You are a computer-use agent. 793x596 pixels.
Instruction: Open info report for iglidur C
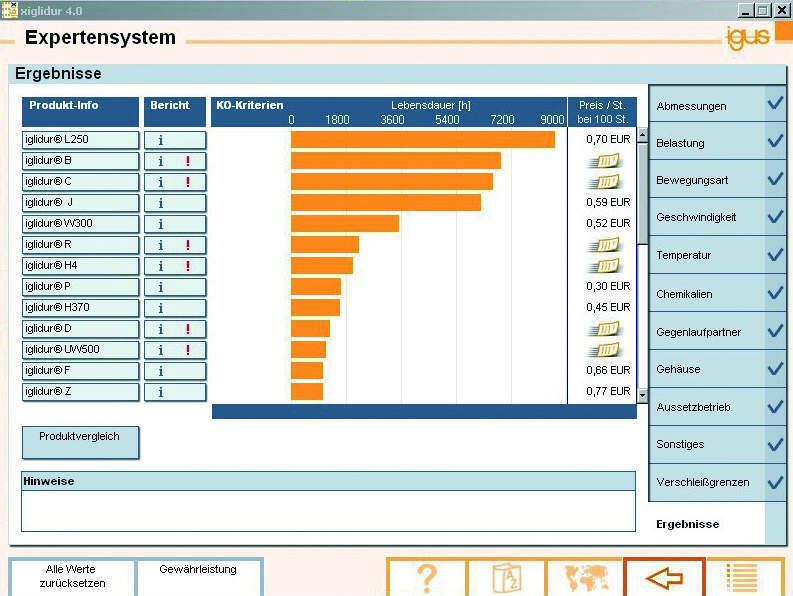click(x=161, y=182)
